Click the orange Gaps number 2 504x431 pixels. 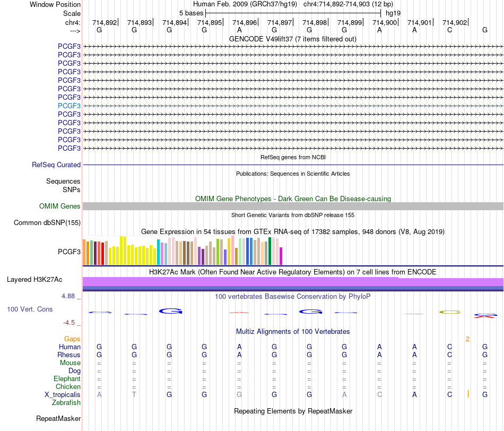click(x=468, y=339)
